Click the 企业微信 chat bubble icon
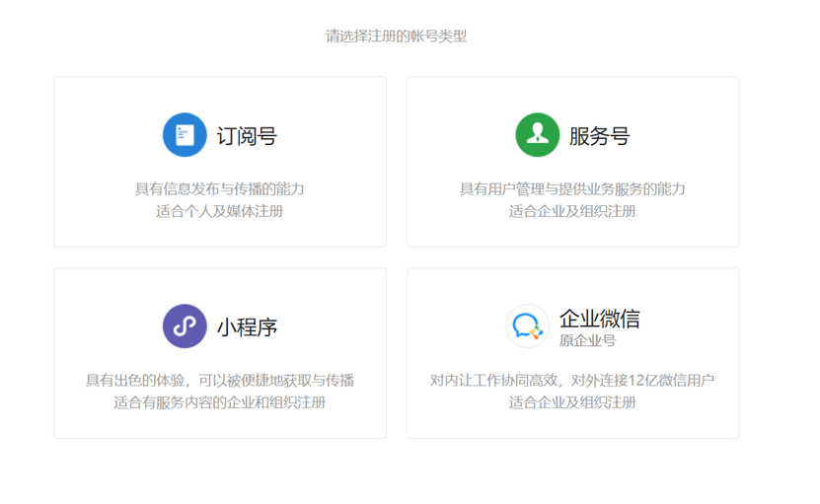Image resolution: width=820 pixels, height=504 pixels. (527, 326)
